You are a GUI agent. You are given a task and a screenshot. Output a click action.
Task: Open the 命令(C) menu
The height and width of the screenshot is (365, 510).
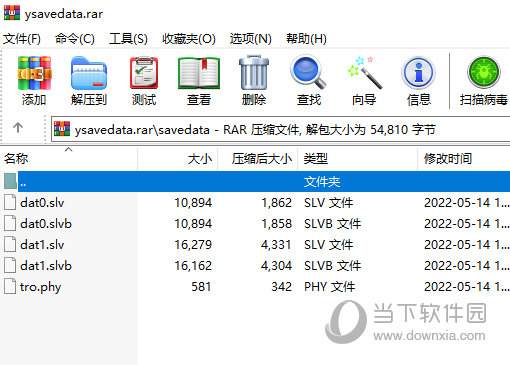(x=75, y=39)
